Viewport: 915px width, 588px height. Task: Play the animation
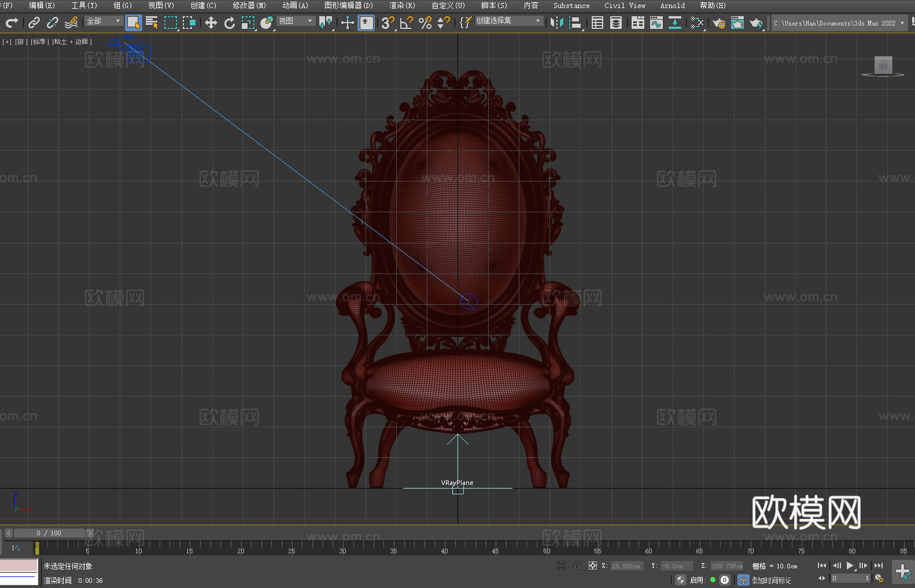(x=850, y=565)
